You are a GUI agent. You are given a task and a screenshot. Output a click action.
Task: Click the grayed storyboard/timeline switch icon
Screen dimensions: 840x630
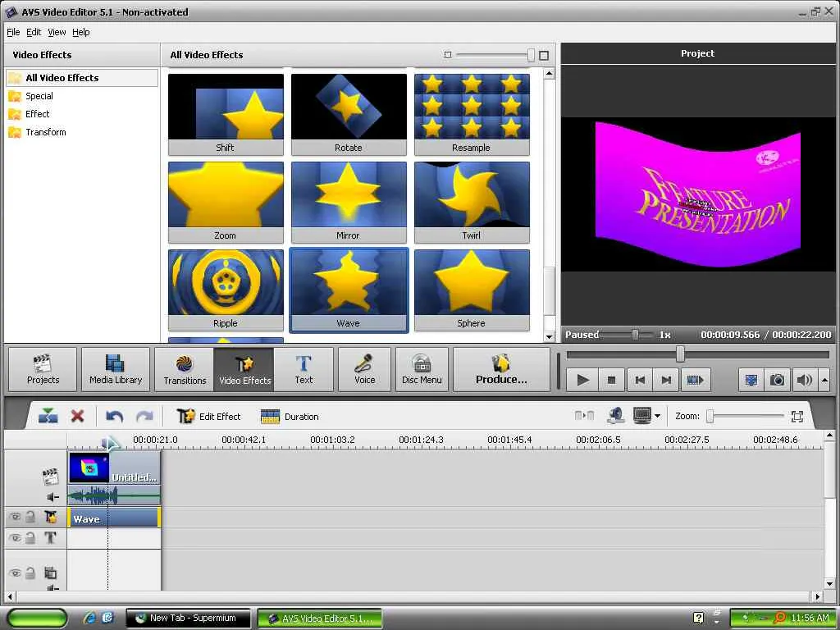[584, 416]
